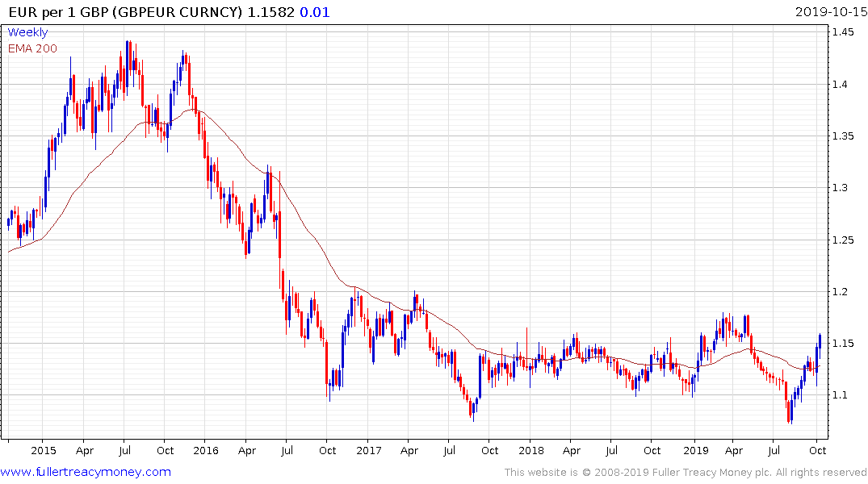Click the copyright notice text
This screenshot has width=868, height=484.
tap(686, 473)
